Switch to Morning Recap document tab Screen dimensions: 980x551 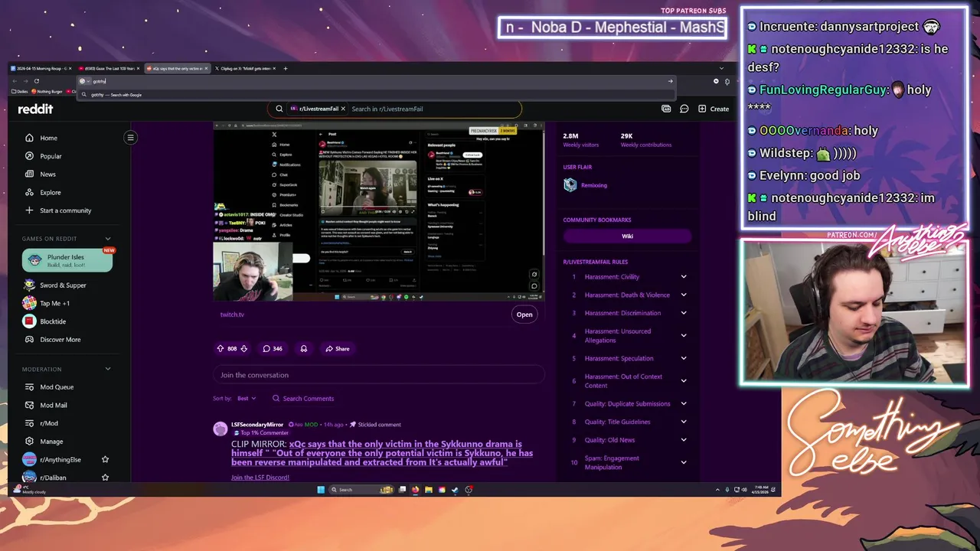[x=40, y=68]
